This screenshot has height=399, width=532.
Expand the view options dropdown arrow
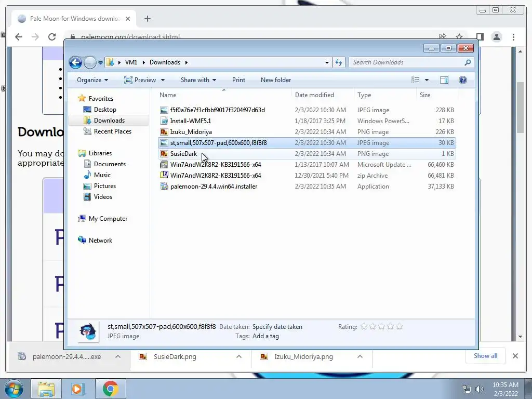click(x=427, y=80)
